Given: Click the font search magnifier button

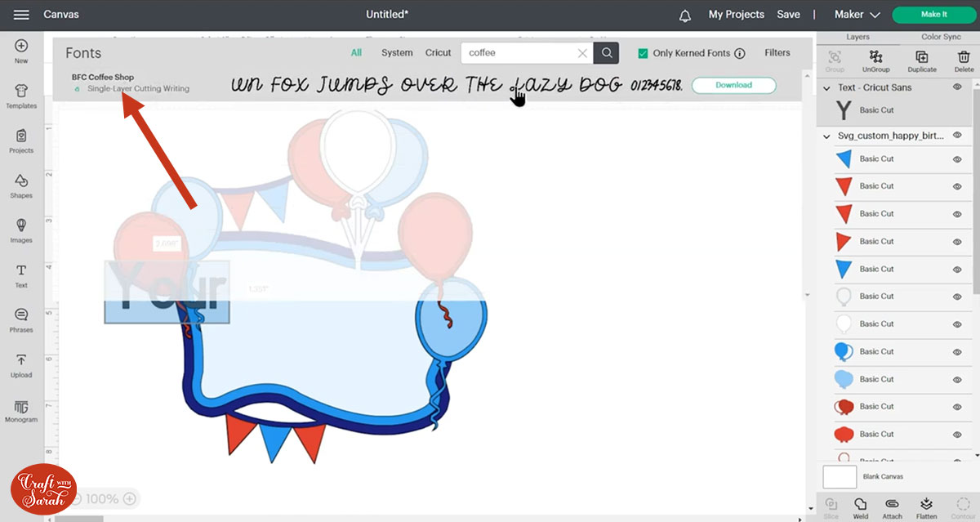Looking at the screenshot, I should point(607,53).
